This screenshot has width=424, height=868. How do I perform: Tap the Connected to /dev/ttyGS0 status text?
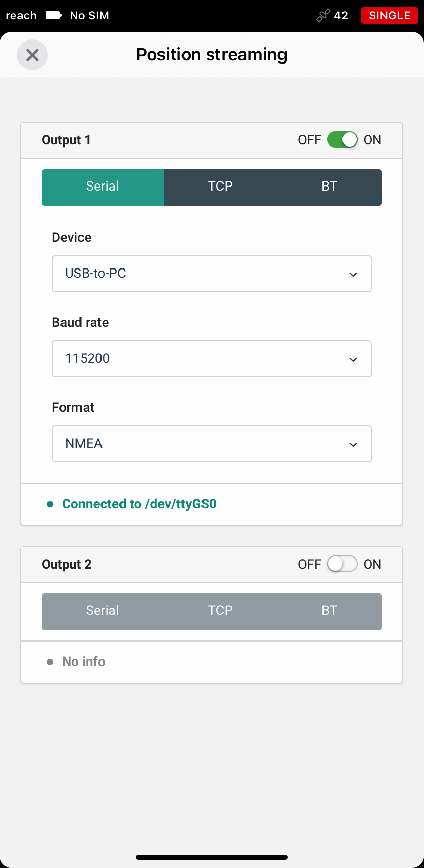tap(139, 504)
